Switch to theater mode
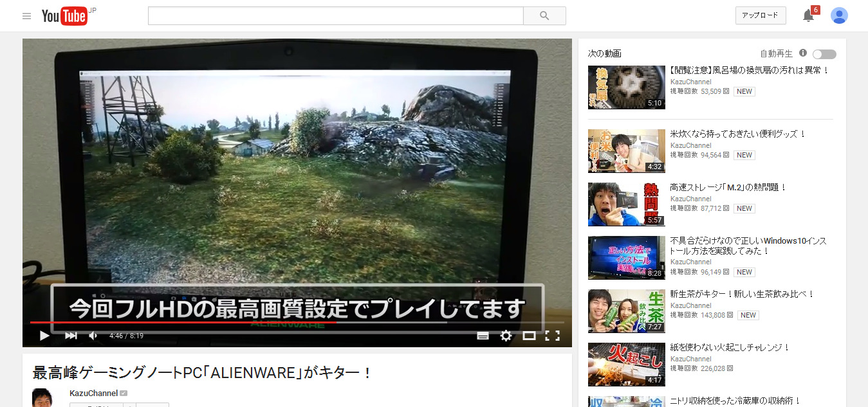 coord(529,335)
